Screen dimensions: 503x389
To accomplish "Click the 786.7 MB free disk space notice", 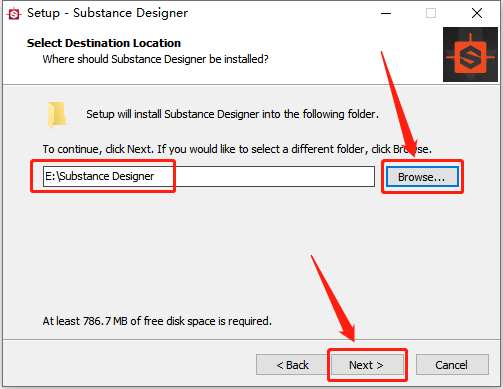I will (157, 321).
